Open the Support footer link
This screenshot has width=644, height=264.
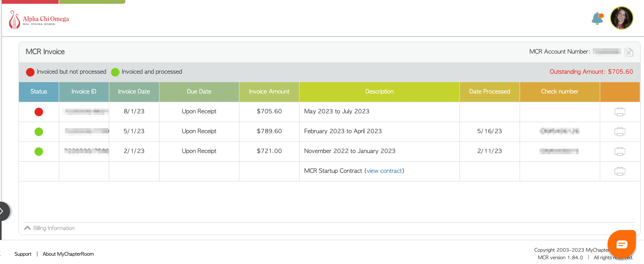[23, 254]
